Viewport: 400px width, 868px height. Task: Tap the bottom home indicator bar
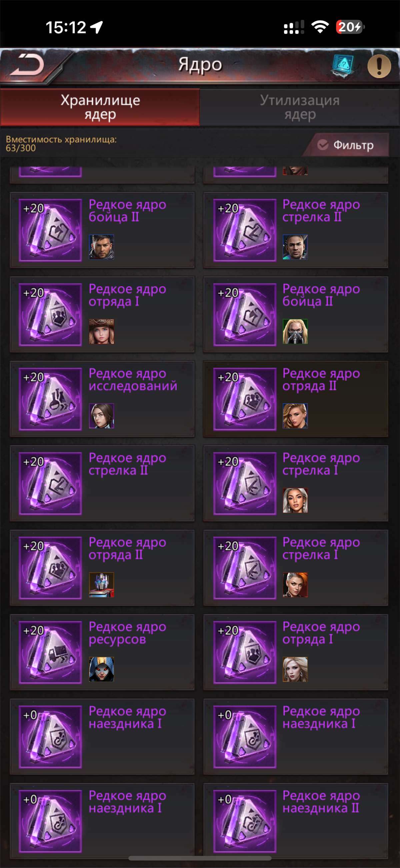pyautogui.click(x=200, y=858)
